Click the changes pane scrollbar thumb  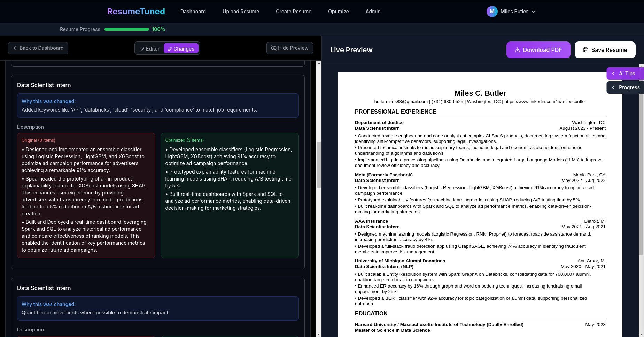pyautogui.click(x=319, y=165)
